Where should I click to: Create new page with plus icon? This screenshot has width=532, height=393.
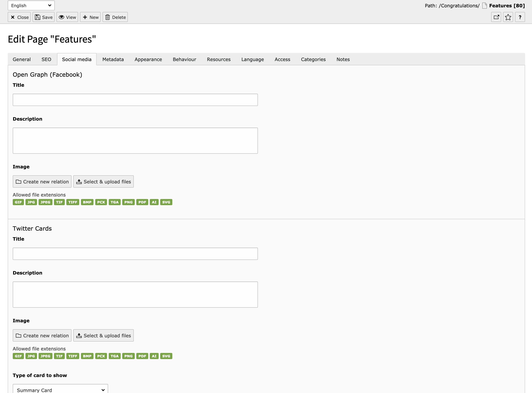[90, 17]
